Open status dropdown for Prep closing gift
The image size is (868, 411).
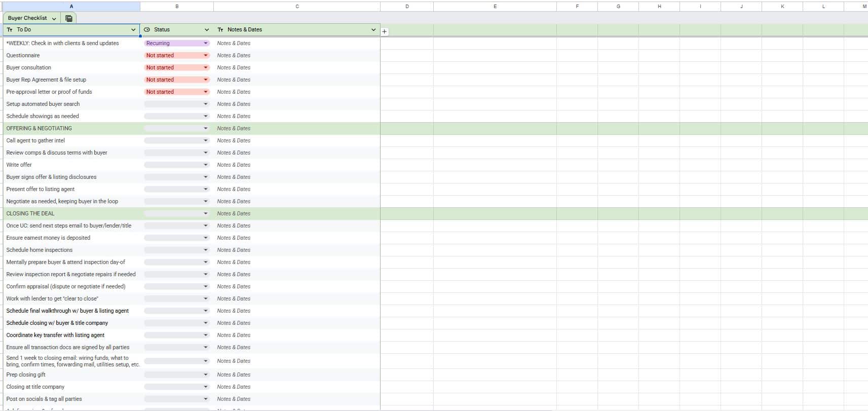pyautogui.click(x=206, y=375)
